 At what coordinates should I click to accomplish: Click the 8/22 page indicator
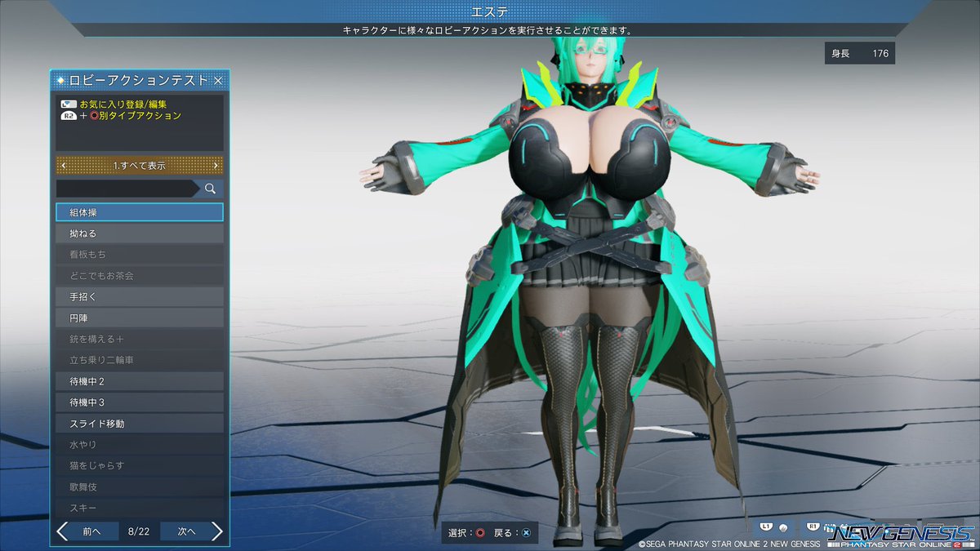coord(140,531)
